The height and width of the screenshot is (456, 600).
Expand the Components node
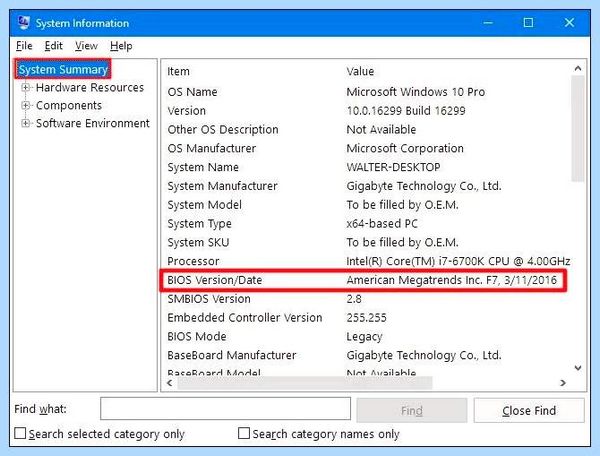coord(26,105)
